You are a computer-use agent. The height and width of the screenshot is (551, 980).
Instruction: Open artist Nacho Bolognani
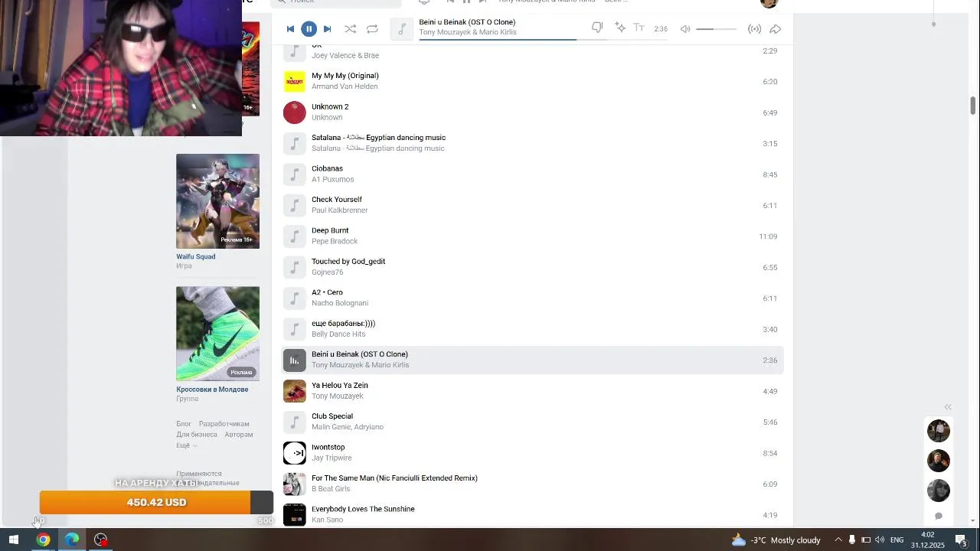(x=340, y=303)
